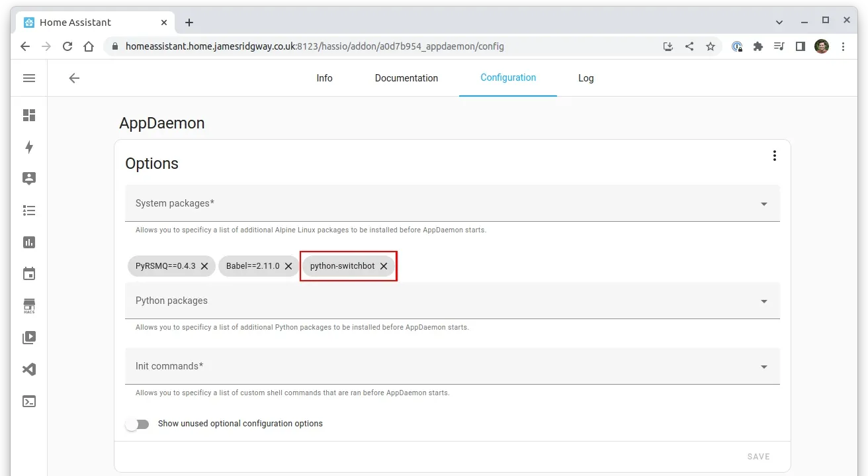The width and height of the screenshot is (868, 476).
Task: Switch to the Info tab
Action: [324, 78]
